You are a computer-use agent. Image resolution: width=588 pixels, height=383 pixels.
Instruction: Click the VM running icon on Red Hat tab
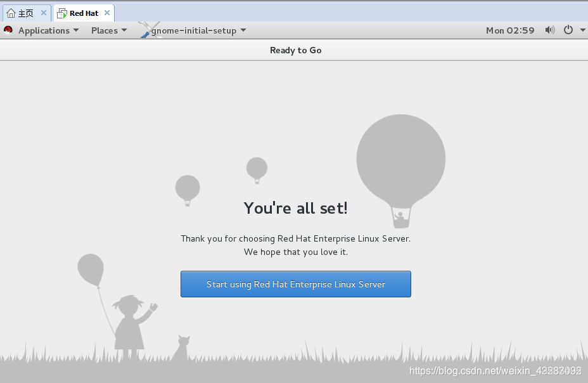coord(62,13)
